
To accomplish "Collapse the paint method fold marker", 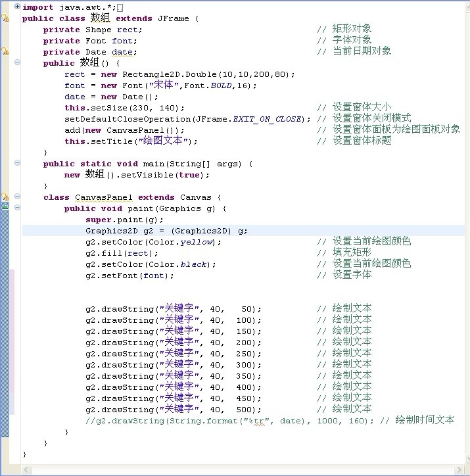I will 17,208.
